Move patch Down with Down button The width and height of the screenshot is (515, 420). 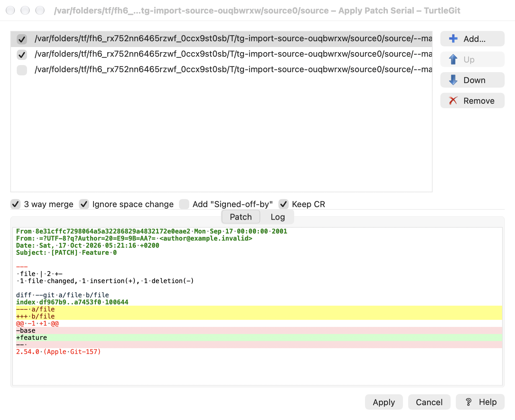click(x=472, y=80)
